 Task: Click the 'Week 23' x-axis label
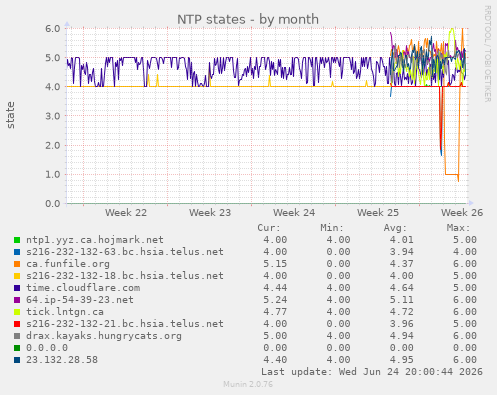[x=210, y=213]
